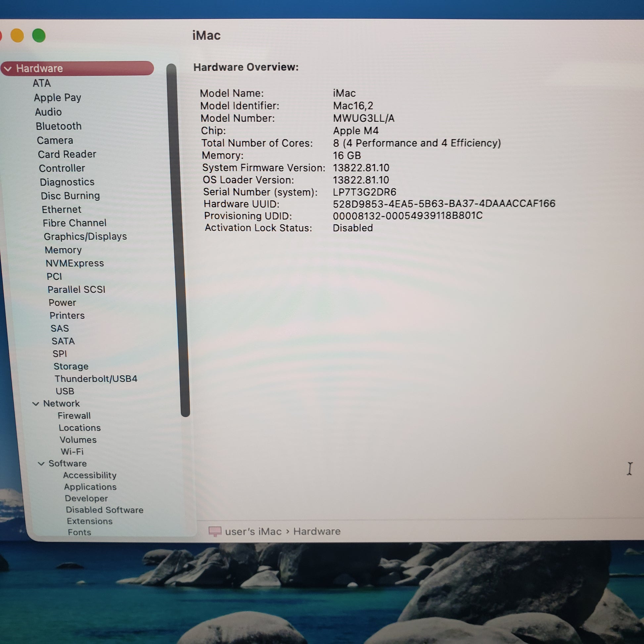The width and height of the screenshot is (644, 644).
Task: Click the iMac icon in path bar
Action: pos(215,531)
